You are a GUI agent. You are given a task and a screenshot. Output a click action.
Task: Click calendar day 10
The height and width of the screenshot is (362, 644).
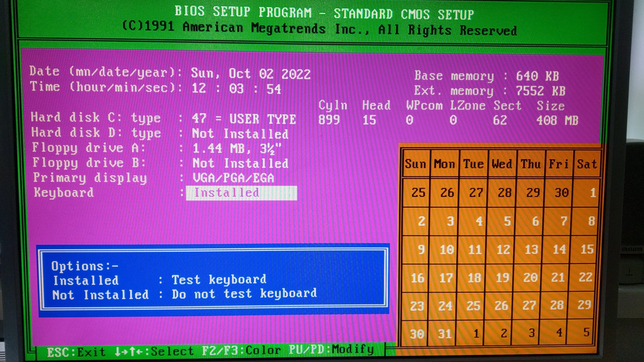[447, 250]
